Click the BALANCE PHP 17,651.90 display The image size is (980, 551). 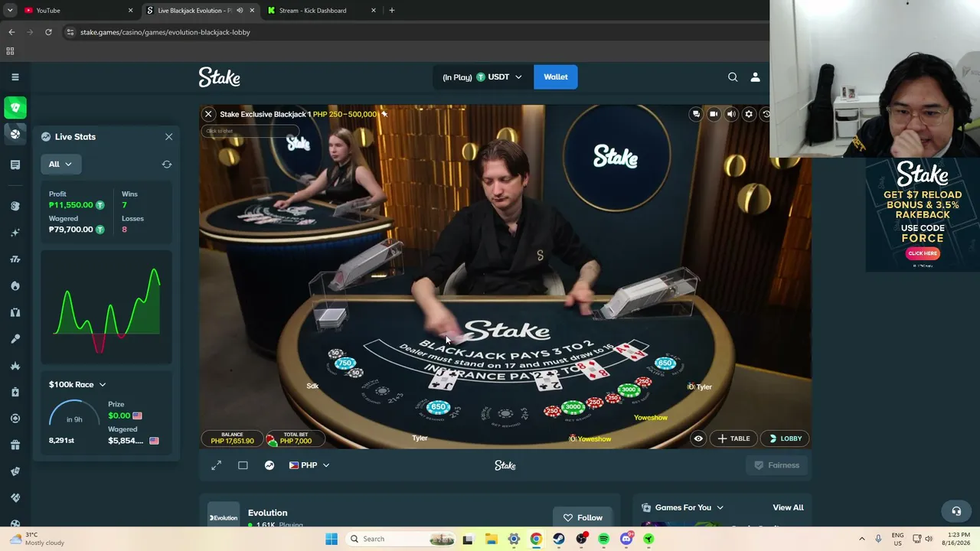233,439
